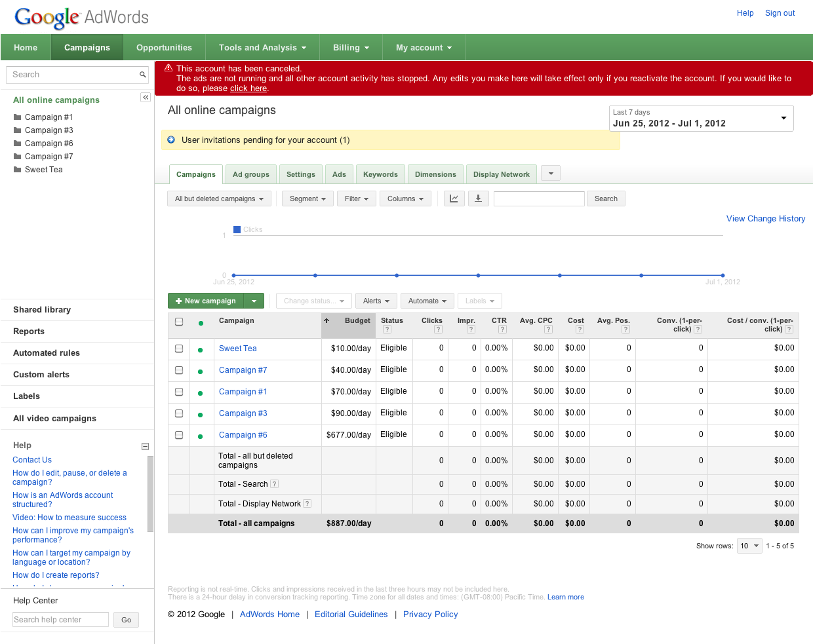This screenshot has width=813, height=644.
Task: Click View Change History link
Action: click(766, 219)
